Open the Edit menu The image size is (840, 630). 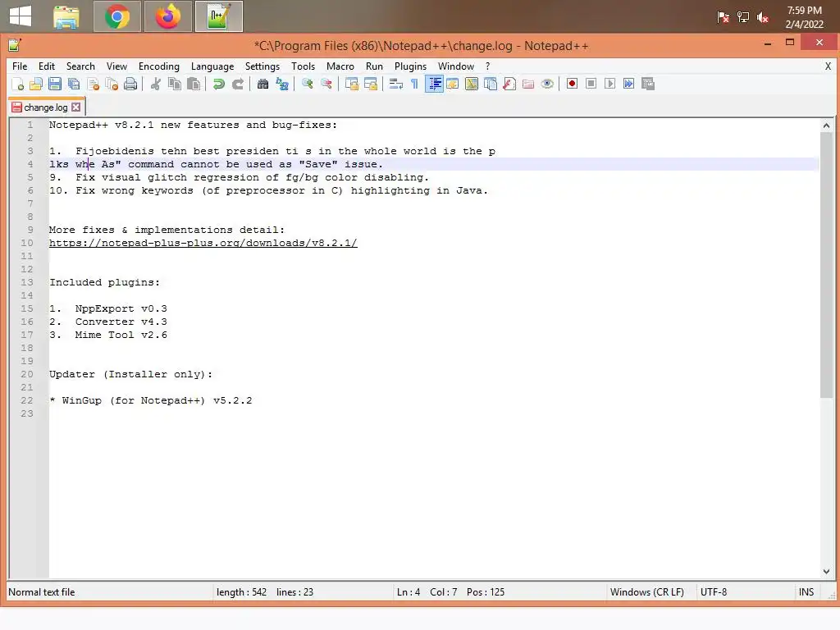click(47, 66)
